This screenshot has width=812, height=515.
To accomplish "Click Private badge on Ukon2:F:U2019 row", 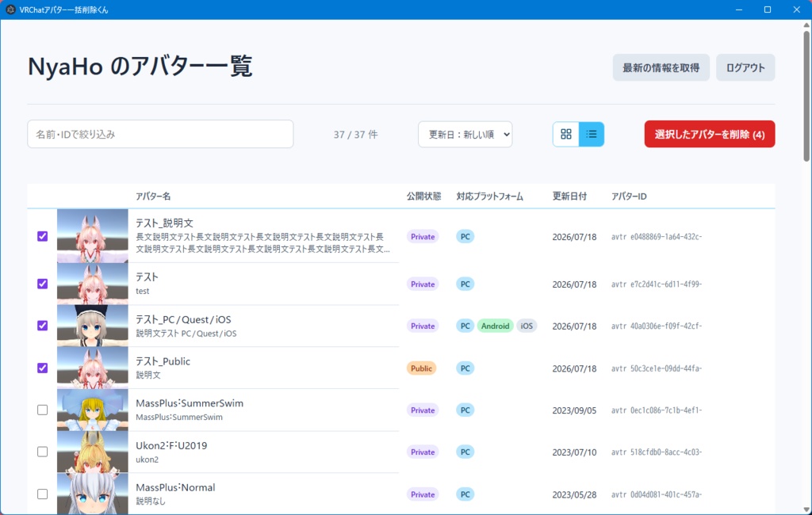I will (423, 452).
